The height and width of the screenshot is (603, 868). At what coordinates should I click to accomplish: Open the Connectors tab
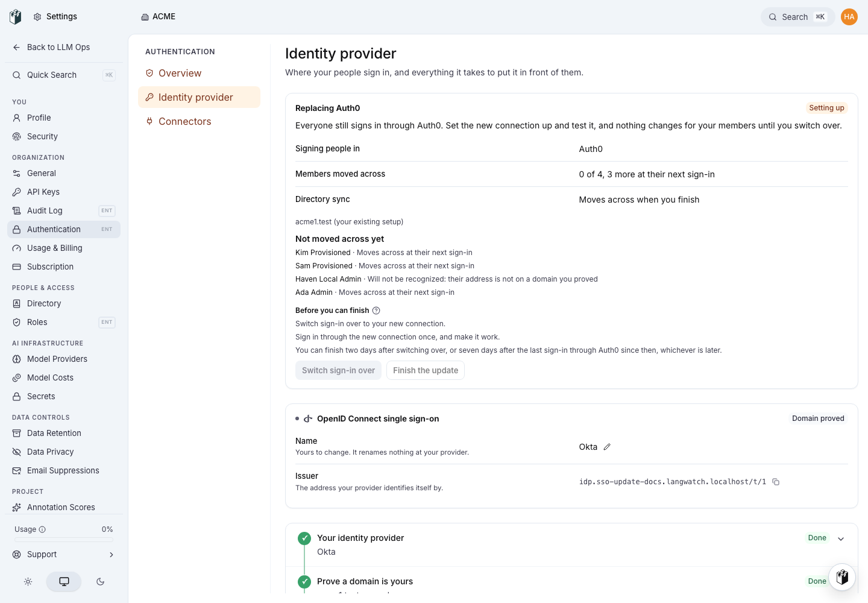[x=199, y=121]
